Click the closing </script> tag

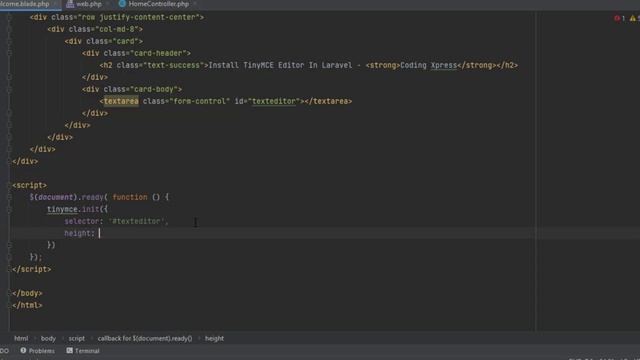coord(31,269)
